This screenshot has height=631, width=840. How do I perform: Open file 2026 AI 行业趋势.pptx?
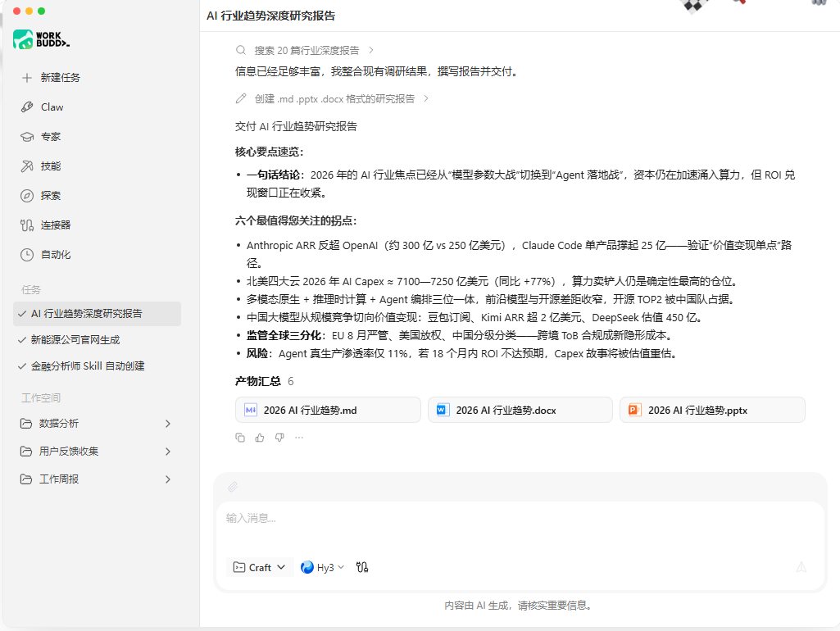click(x=712, y=410)
